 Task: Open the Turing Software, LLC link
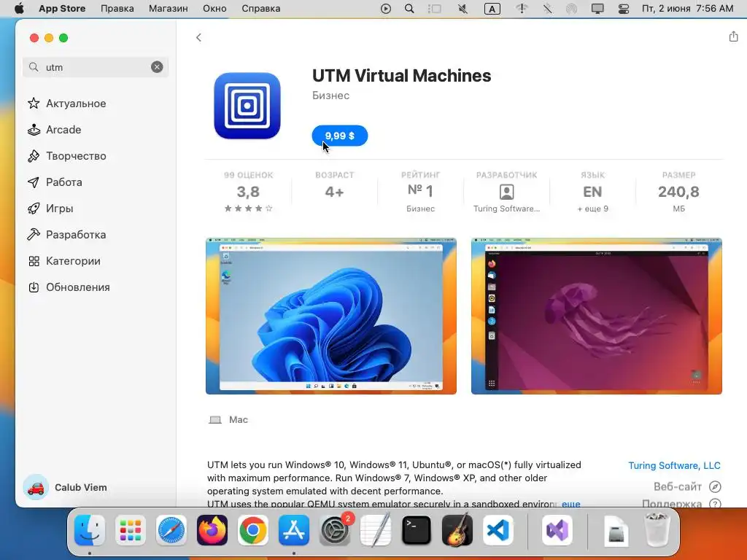pos(674,465)
